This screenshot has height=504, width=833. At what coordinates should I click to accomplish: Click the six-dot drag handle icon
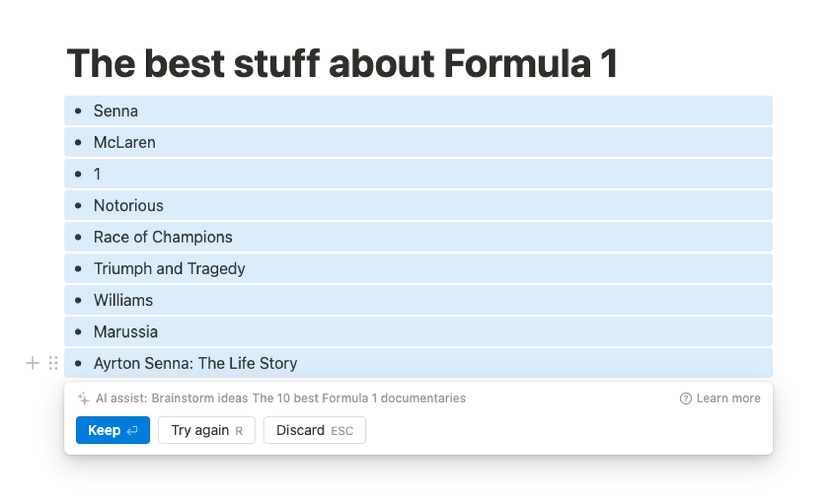pos(53,363)
